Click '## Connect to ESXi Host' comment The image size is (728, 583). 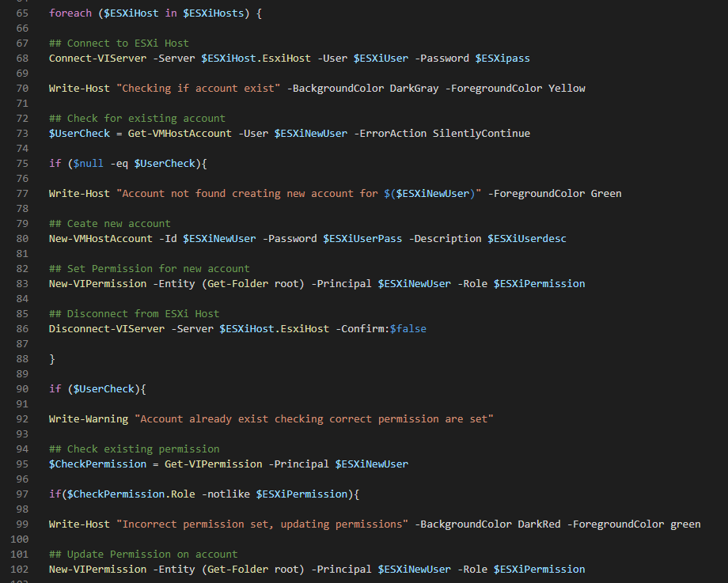pyautogui.click(x=119, y=44)
